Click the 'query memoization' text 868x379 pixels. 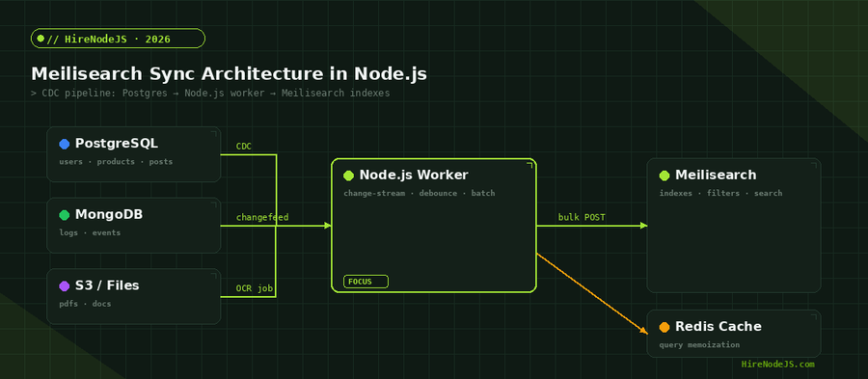(x=699, y=344)
